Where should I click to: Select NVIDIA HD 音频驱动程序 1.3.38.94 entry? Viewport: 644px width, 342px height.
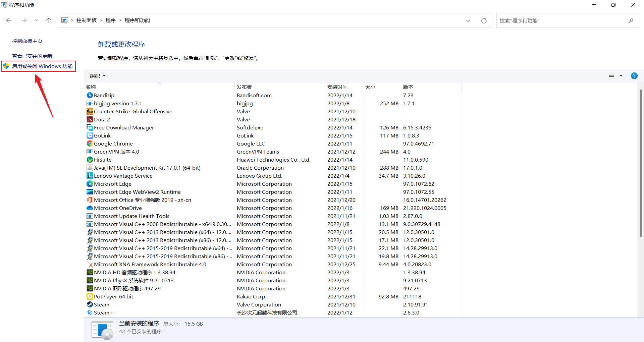tap(273, 272)
